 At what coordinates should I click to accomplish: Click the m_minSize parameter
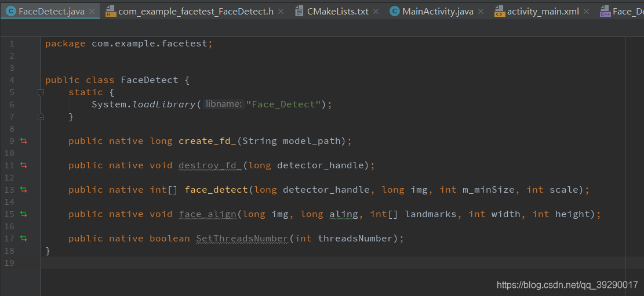pos(488,190)
